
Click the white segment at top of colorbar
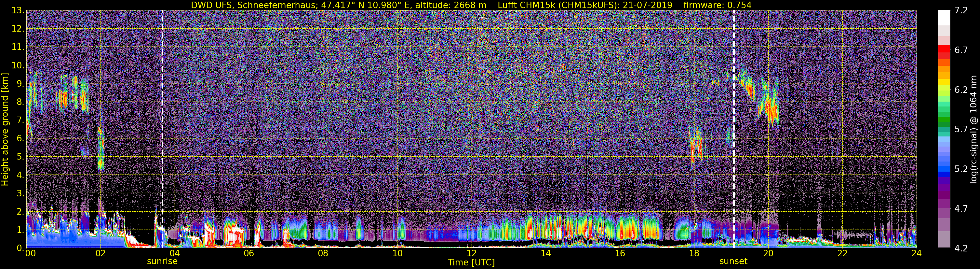(x=944, y=18)
